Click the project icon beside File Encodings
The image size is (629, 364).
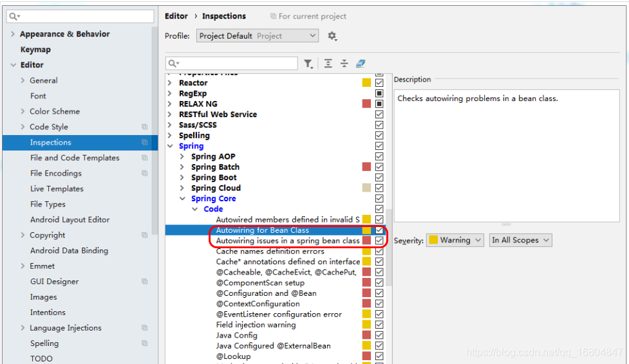(144, 173)
